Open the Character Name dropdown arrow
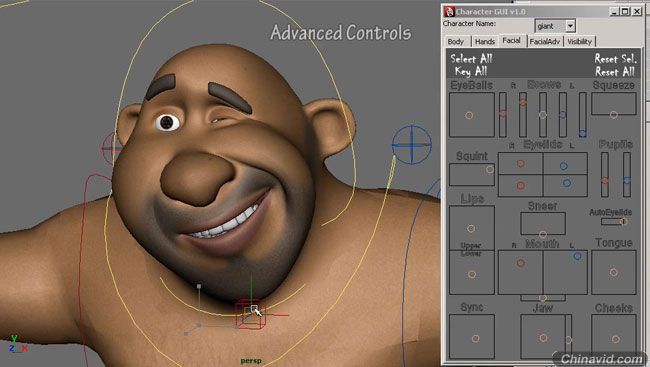 (x=570, y=26)
